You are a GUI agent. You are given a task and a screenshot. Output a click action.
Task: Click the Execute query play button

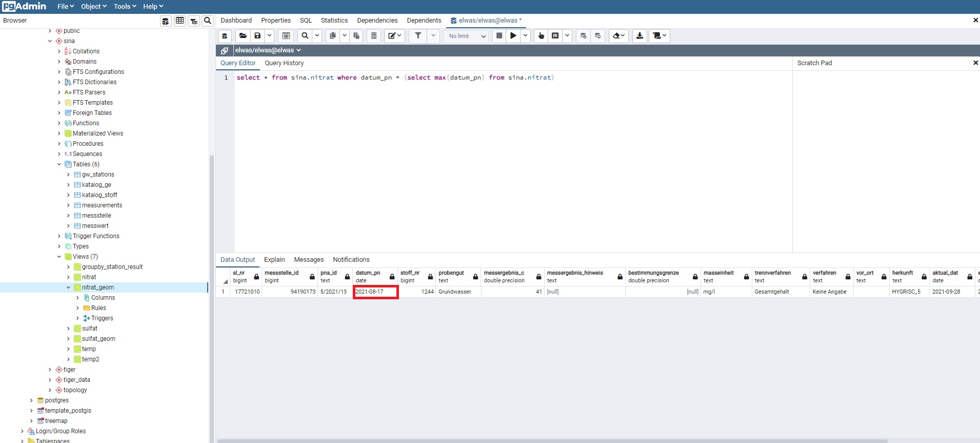tap(513, 36)
